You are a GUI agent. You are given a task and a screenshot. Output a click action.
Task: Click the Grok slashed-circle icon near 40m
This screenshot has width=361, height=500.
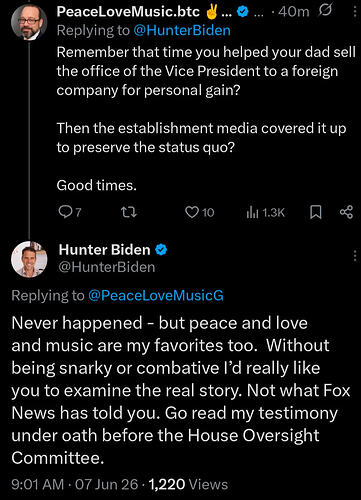point(325,11)
